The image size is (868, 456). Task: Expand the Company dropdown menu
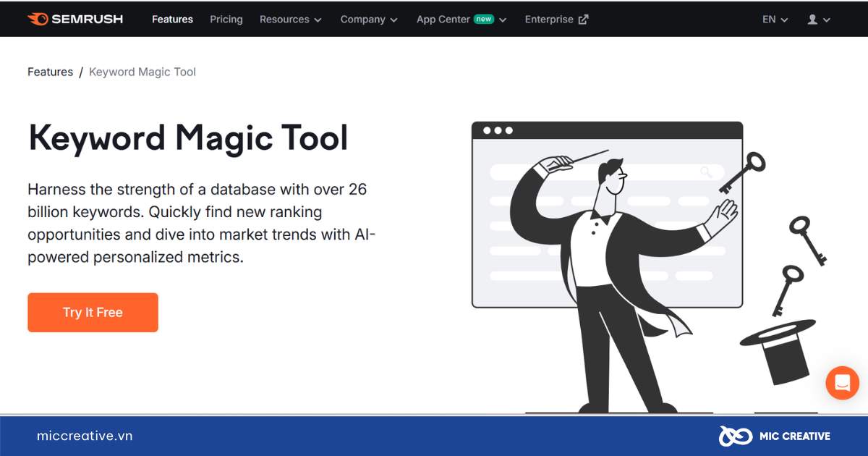coord(369,20)
